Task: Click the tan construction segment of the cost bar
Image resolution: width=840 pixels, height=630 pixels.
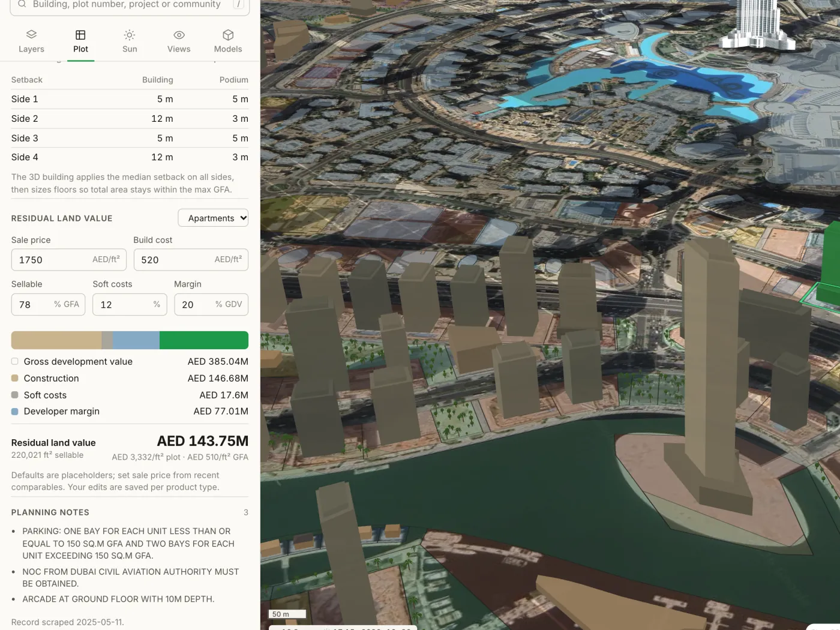Action: pyautogui.click(x=56, y=340)
